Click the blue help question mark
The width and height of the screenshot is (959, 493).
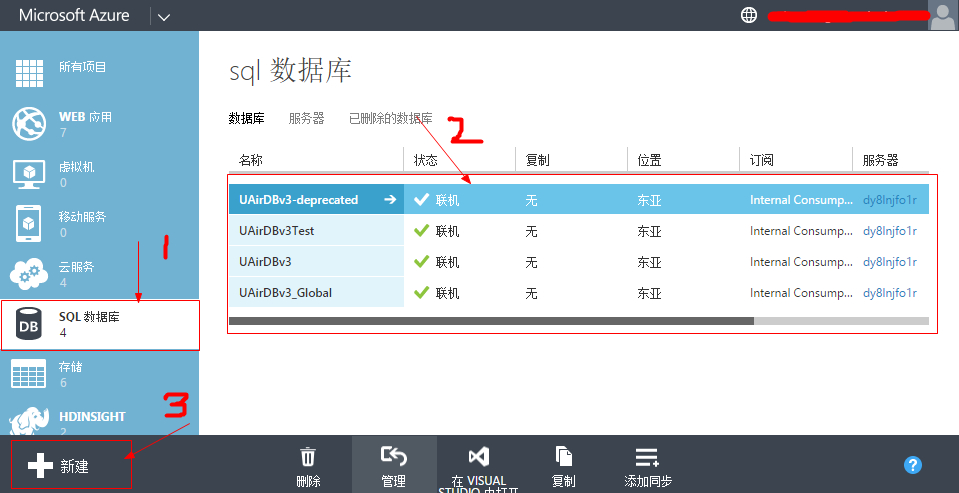(913, 465)
